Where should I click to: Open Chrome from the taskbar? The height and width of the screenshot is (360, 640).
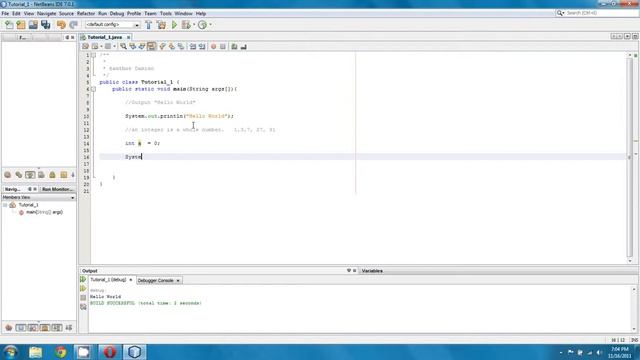tap(61, 352)
